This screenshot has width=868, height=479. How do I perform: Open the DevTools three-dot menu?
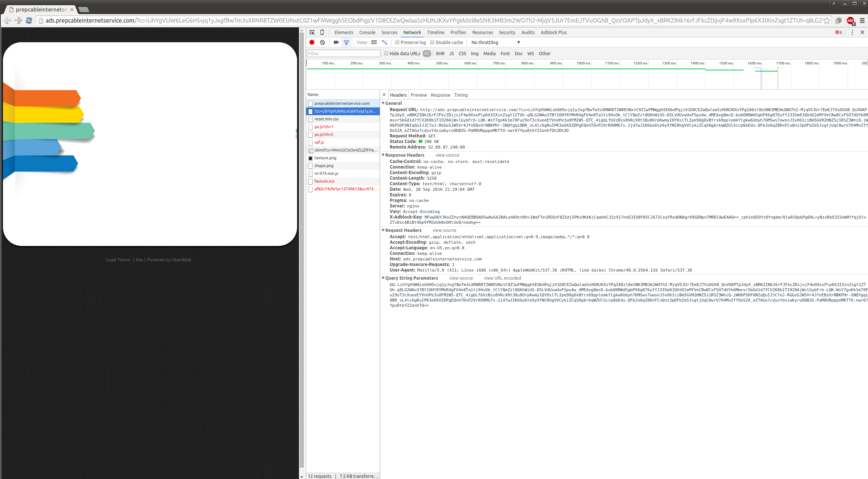(852, 33)
